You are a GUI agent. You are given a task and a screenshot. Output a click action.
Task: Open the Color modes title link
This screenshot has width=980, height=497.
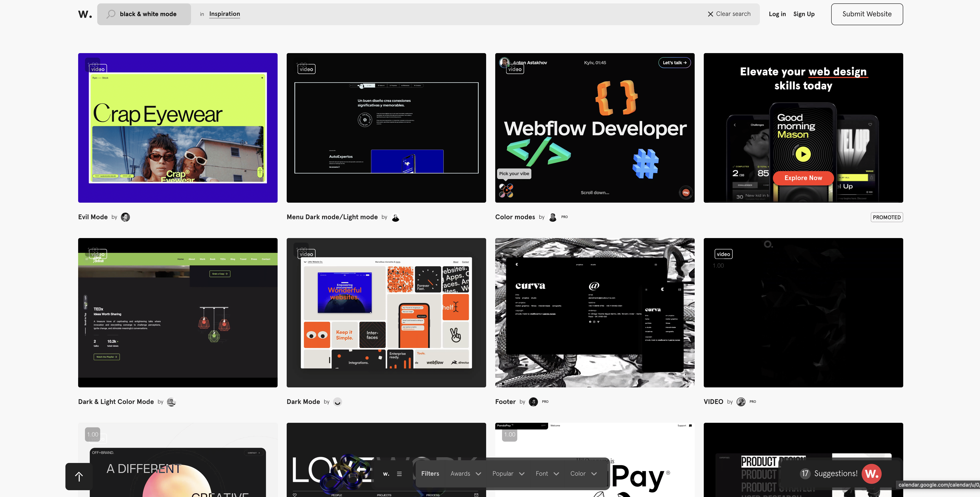coord(515,217)
